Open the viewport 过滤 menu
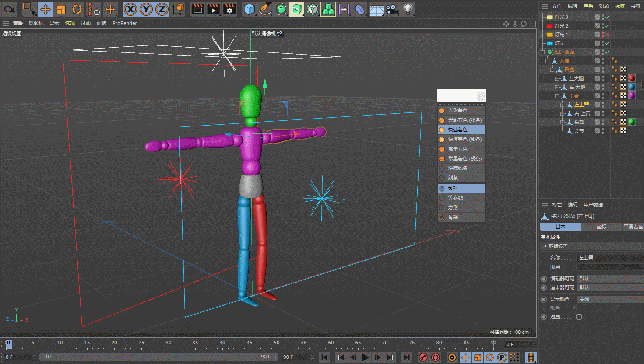 [x=86, y=23]
